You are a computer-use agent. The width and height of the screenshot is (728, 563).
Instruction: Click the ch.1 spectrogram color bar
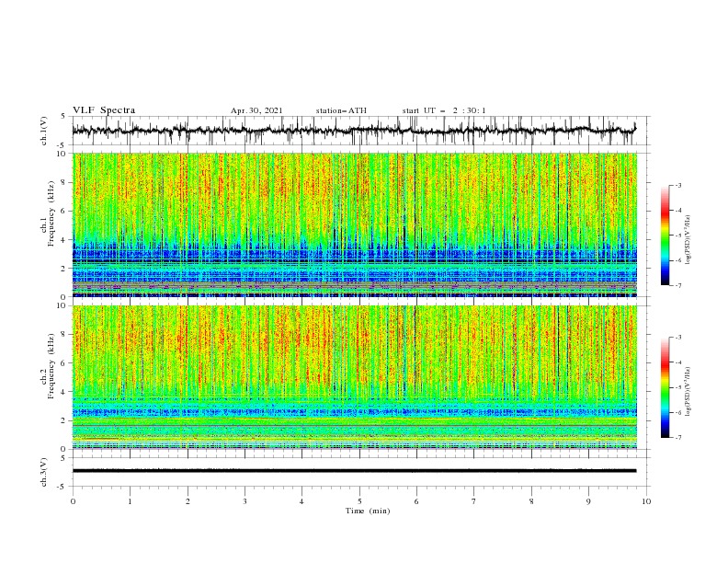tap(665, 236)
